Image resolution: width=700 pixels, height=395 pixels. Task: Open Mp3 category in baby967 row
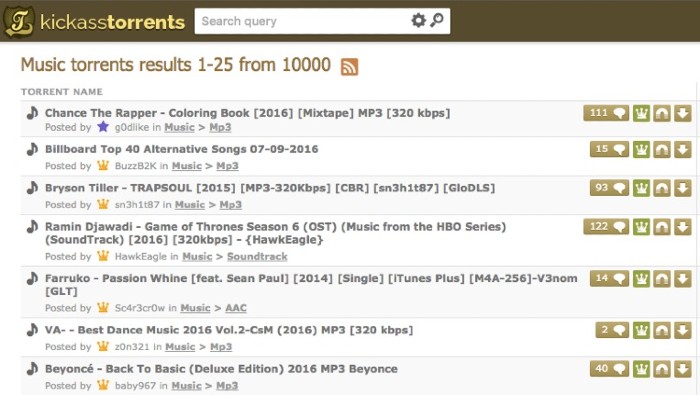coord(227,386)
